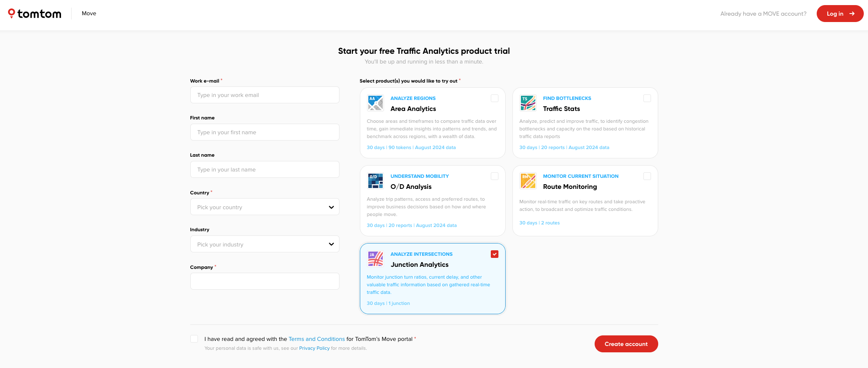
Task: Click the Traffic Stats card description
Action: point(584,129)
